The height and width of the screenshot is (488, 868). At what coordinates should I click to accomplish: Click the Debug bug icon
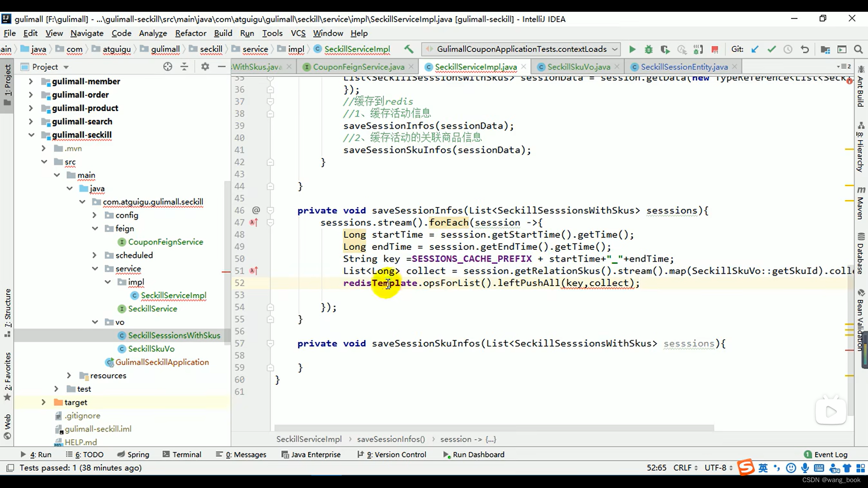pyautogui.click(x=648, y=49)
